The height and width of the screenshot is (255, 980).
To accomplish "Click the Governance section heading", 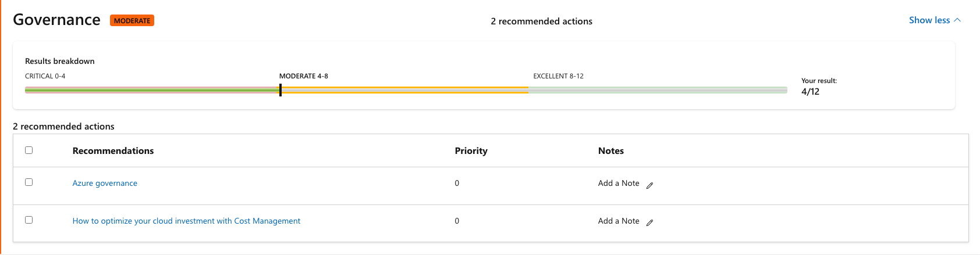I will [x=56, y=20].
